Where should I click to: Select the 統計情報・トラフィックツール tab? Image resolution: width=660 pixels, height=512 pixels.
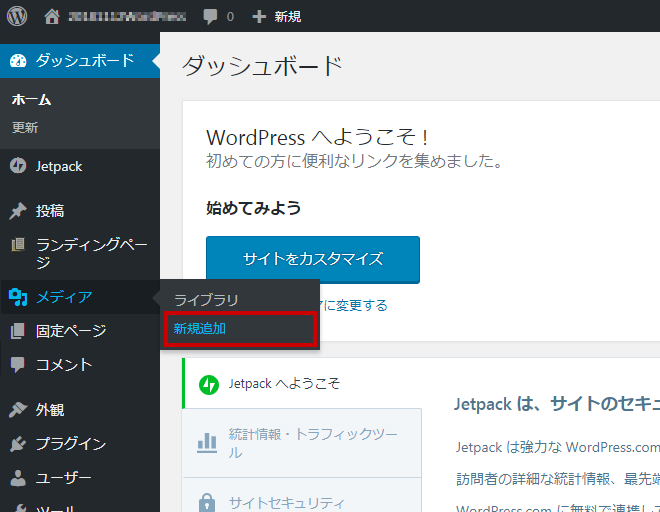[x=302, y=443]
